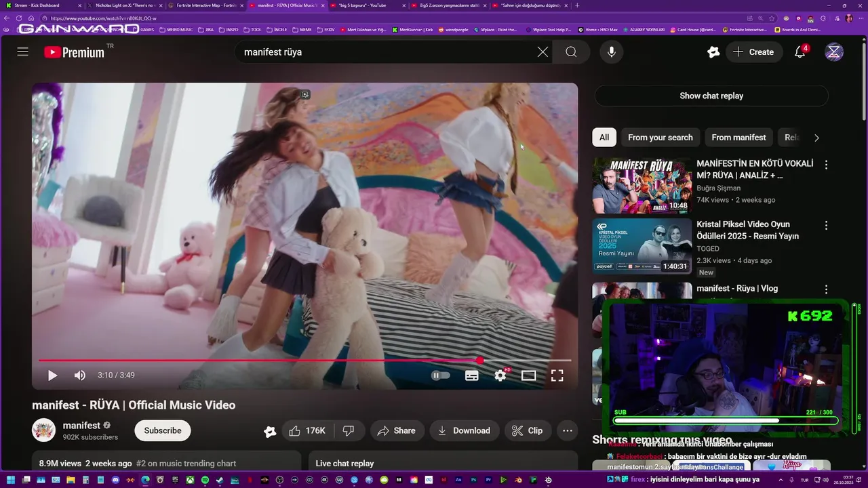Open the YouTube guide hamburger menu
Image resolution: width=868 pixels, height=488 pixels.
tap(22, 52)
